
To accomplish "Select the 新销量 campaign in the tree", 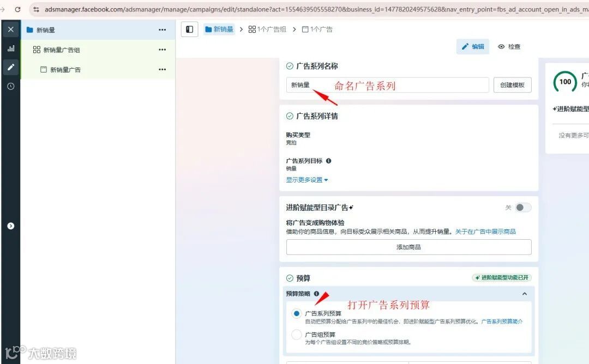I will 98,30.
